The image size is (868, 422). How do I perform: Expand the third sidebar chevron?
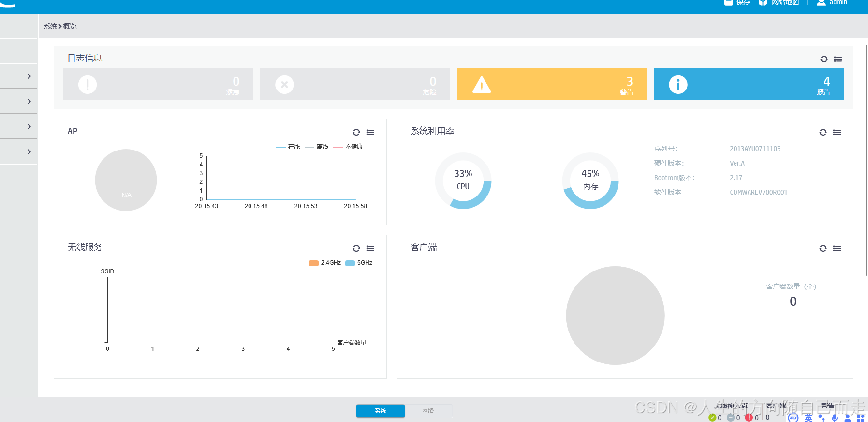pyautogui.click(x=29, y=127)
